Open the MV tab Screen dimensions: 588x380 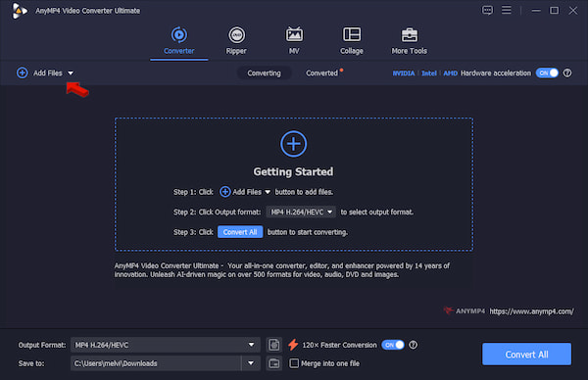(x=294, y=41)
